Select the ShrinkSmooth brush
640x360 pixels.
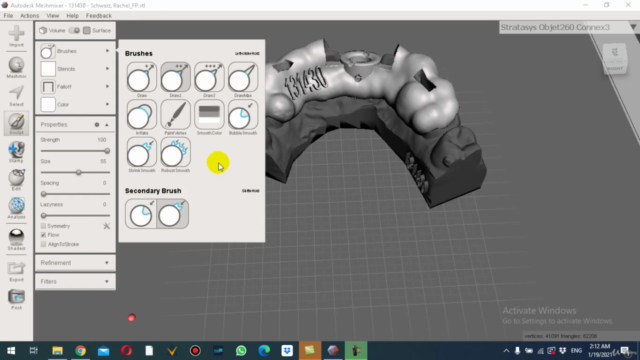tap(142, 152)
